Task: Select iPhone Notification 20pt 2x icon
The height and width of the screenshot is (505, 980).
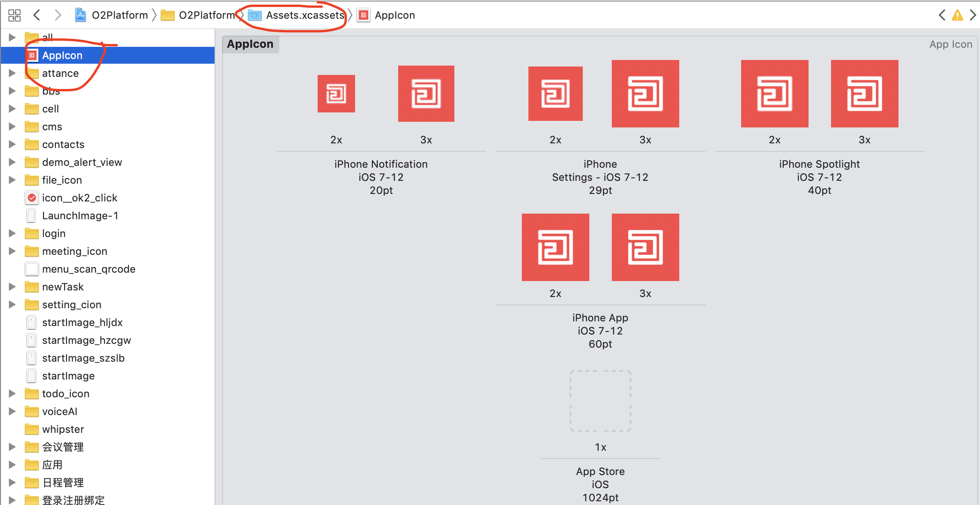Action: click(x=336, y=94)
